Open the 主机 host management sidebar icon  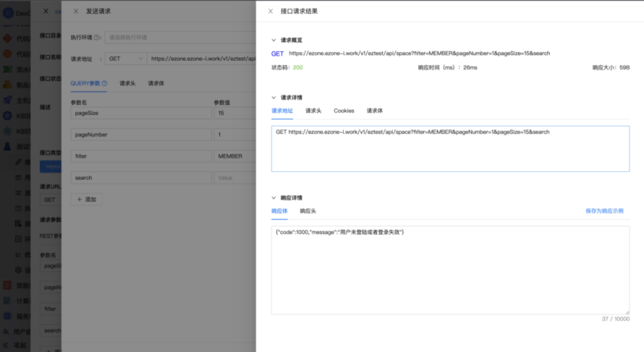(7, 100)
